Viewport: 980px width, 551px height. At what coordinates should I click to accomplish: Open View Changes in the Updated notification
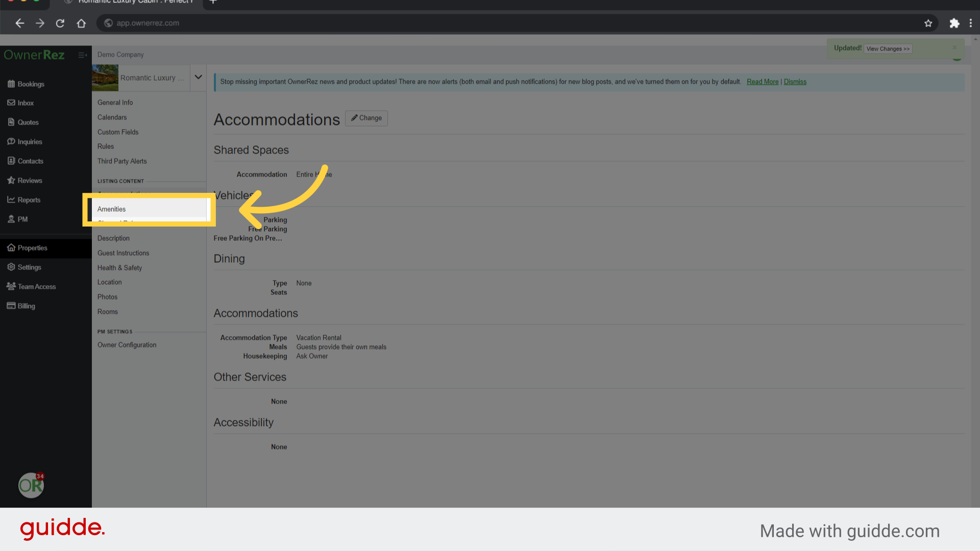888,48
